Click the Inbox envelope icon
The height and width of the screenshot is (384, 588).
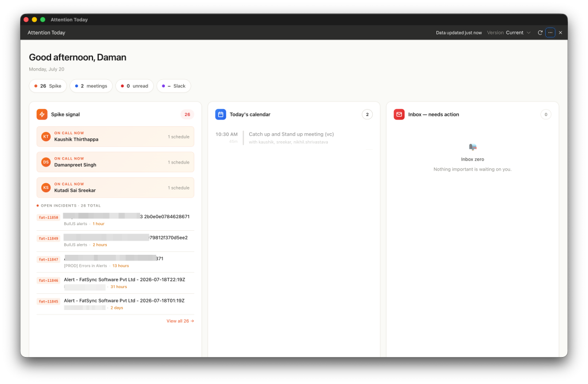(x=399, y=114)
